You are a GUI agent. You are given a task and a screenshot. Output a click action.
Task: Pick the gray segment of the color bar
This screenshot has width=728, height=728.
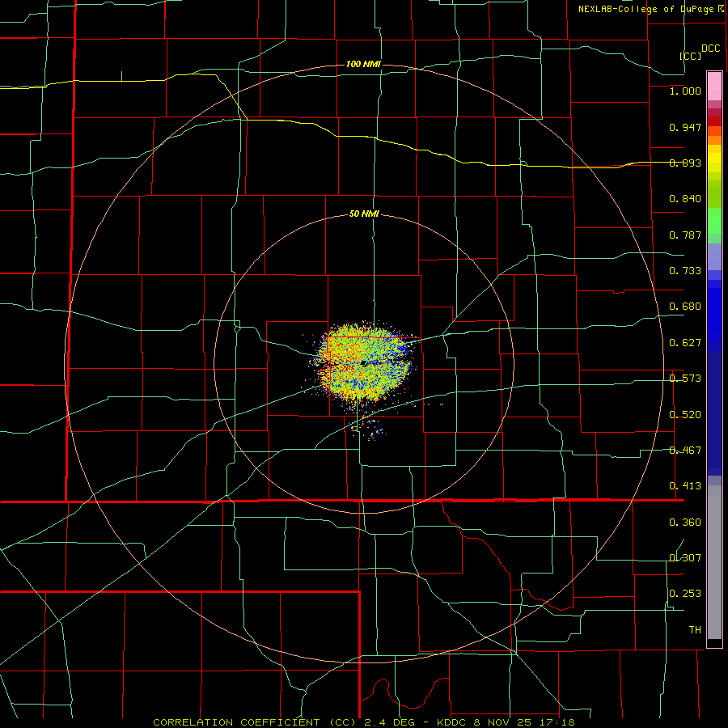tap(714, 562)
